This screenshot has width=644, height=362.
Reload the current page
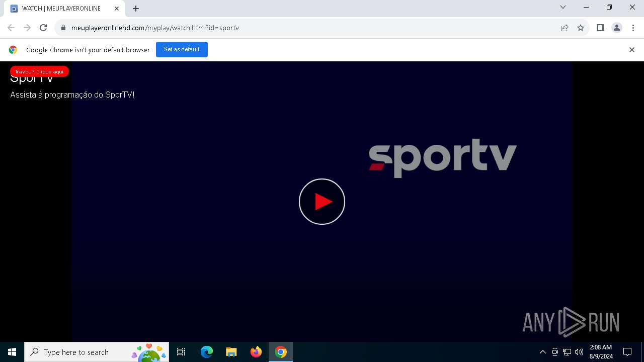(43, 28)
